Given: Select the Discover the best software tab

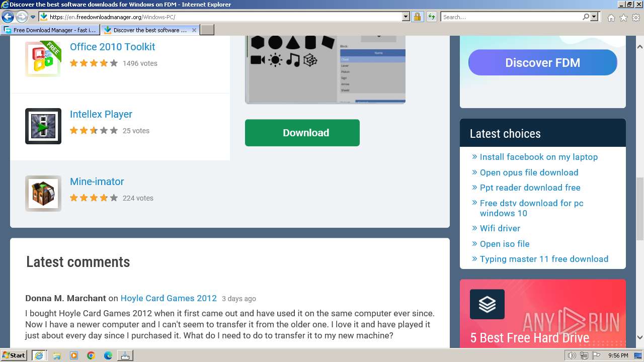Looking at the screenshot, I should (x=150, y=30).
